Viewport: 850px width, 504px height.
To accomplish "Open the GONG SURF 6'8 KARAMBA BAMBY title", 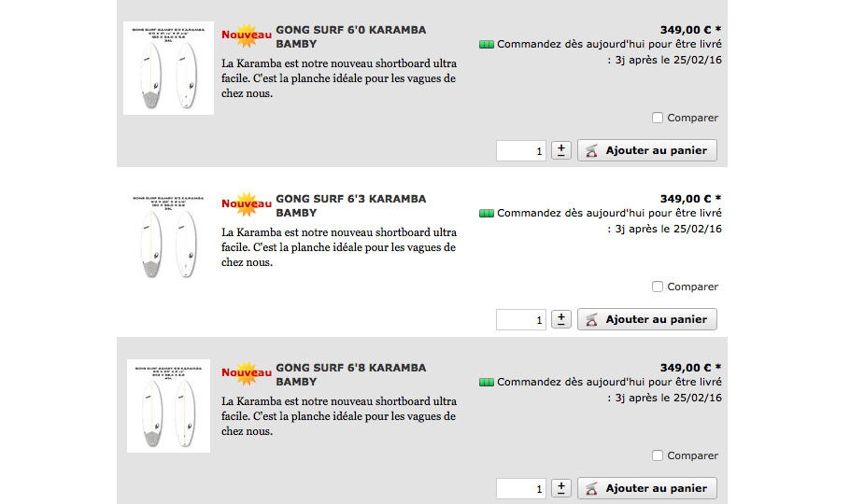I will coord(350,375).
